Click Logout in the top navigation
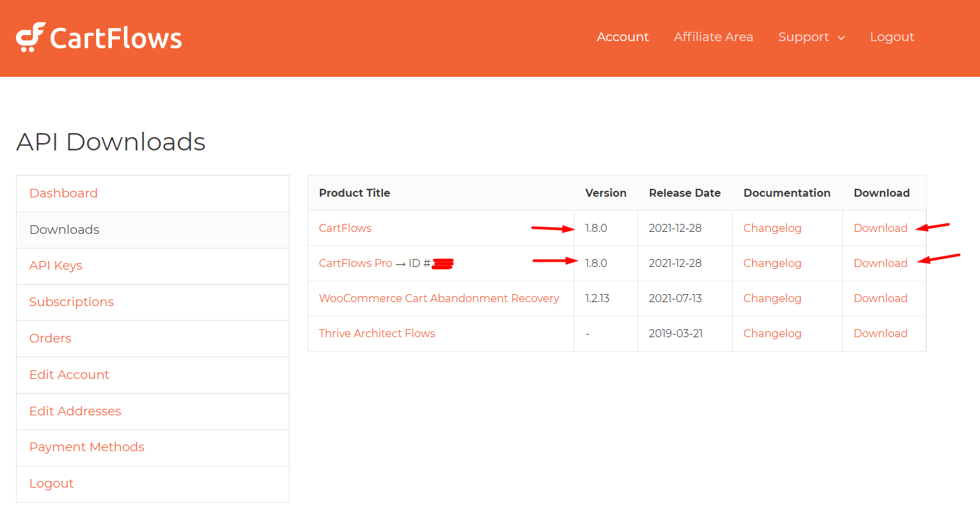 click(891, 37)
